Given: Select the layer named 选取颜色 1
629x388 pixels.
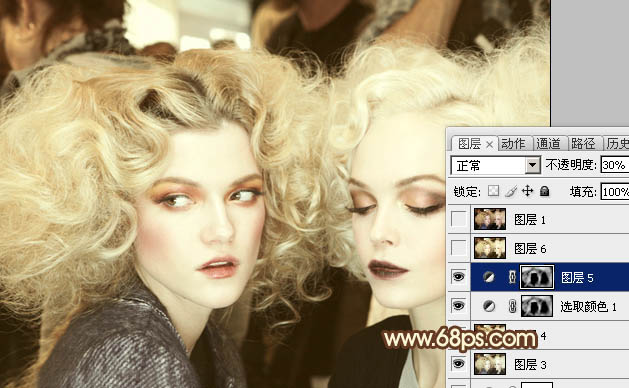Looking at the screenshot, I should (588, 307).
